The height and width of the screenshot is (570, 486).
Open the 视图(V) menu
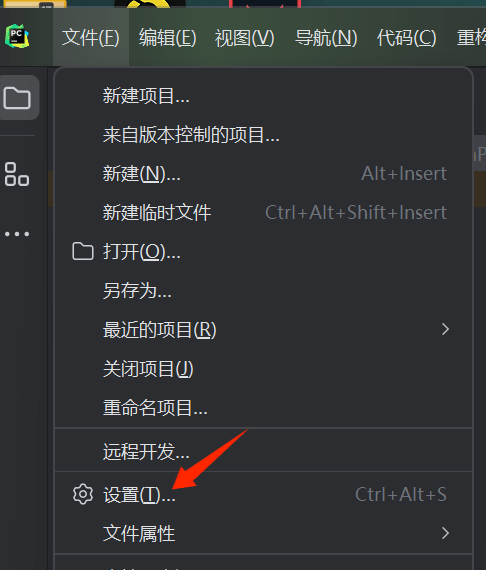point(245,38)
